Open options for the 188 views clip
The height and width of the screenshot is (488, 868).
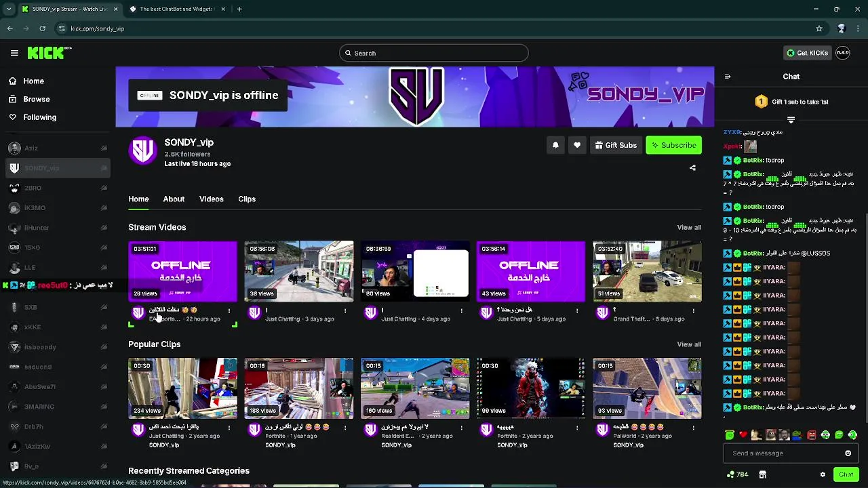click(x=345, y=428)
